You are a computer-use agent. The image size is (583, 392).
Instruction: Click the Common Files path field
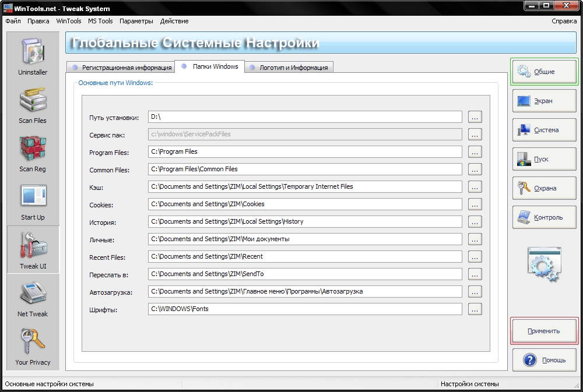point(305,169)
